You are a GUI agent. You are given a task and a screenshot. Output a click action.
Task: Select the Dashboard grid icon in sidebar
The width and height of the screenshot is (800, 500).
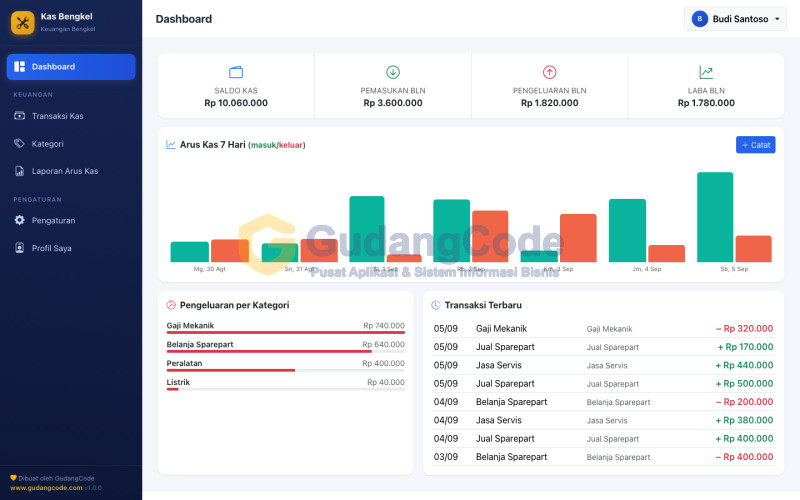[x=19, y=67]
